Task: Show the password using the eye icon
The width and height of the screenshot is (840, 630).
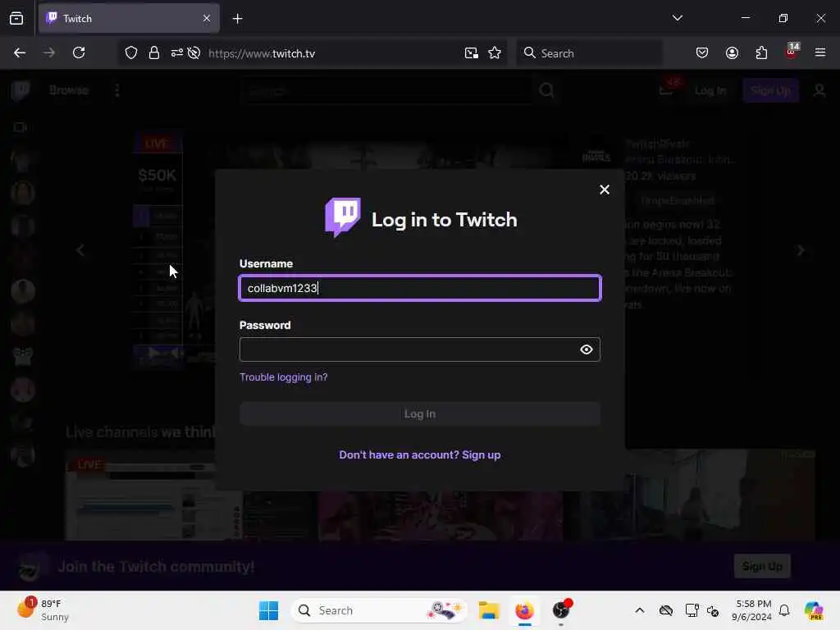Action: coord(586,349)
